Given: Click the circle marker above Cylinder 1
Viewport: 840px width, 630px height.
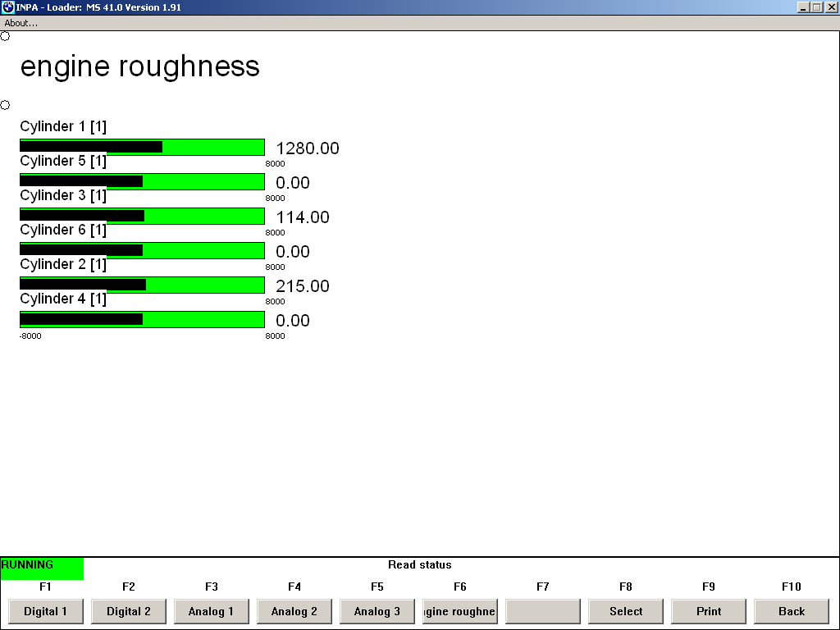Looking at the screenshot, I should tap(5, 105).
